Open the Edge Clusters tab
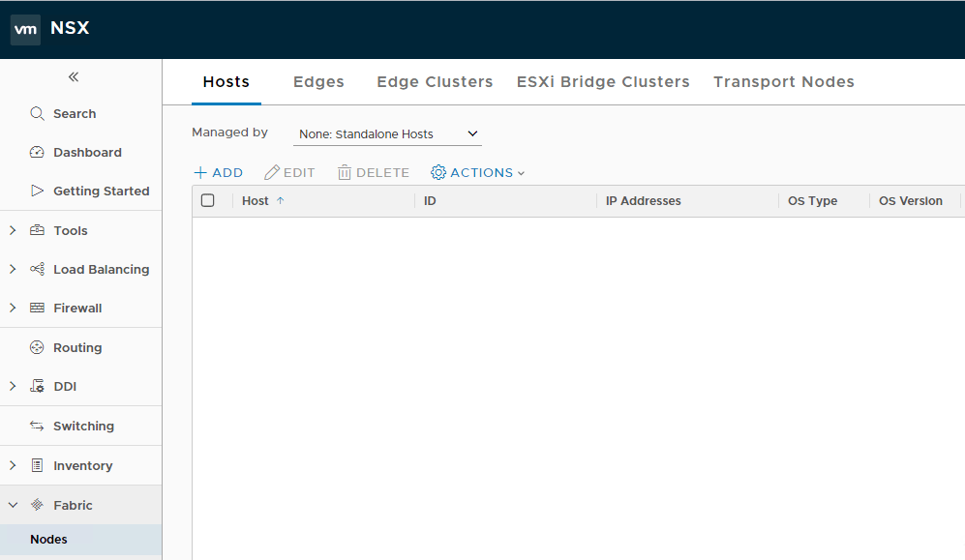Image resolution: width=965 pixels, height=560 pixels. point(435,82)
